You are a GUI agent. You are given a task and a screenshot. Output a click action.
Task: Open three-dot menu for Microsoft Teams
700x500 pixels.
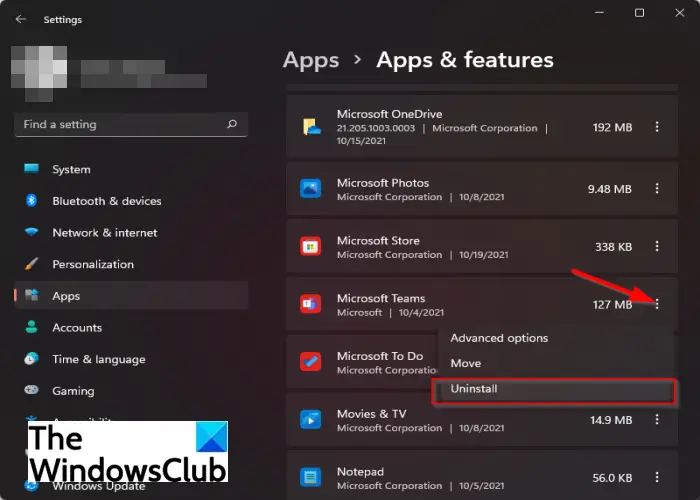(657, 304)
